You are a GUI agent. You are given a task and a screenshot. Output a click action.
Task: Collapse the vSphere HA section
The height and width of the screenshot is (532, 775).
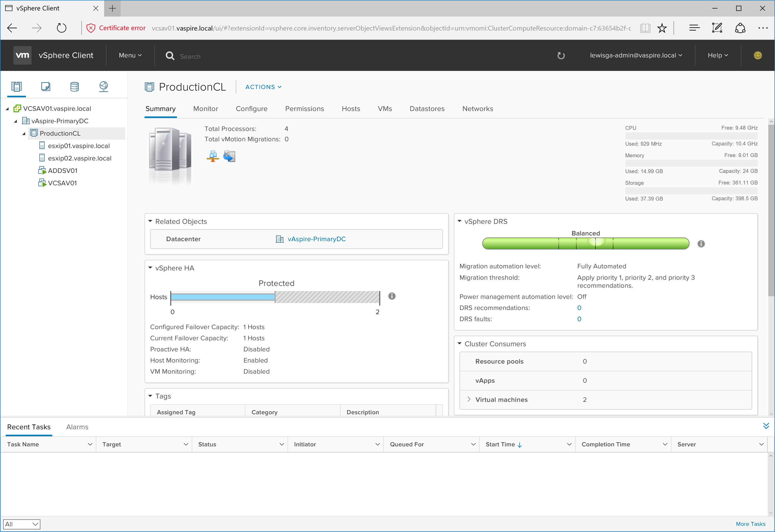[152, 268]
